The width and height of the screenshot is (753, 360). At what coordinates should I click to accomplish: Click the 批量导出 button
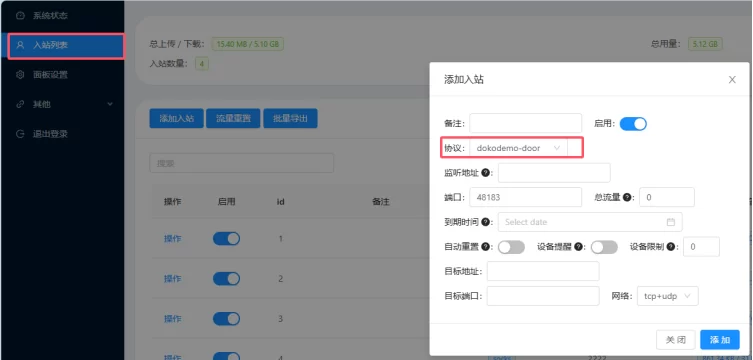(290, 119)
